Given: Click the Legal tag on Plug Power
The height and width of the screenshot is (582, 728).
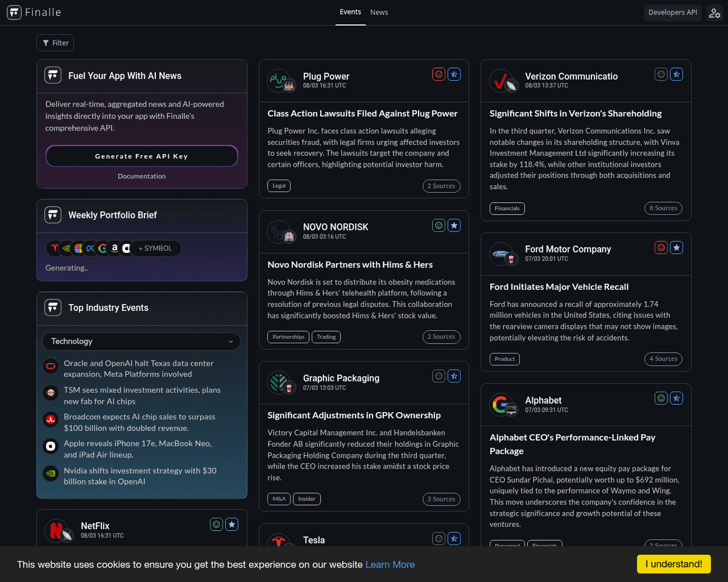Looking at the screenshot, I should click(x=279, y=186).
